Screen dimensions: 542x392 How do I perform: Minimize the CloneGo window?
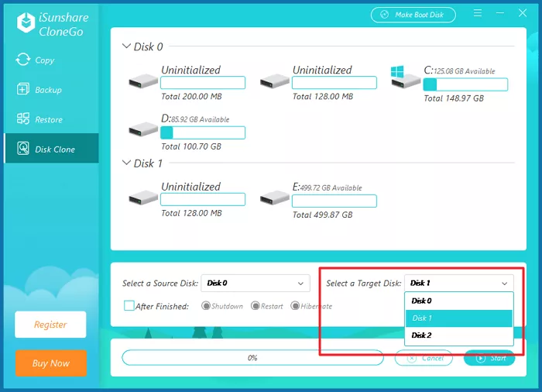[x=500, y=13]
